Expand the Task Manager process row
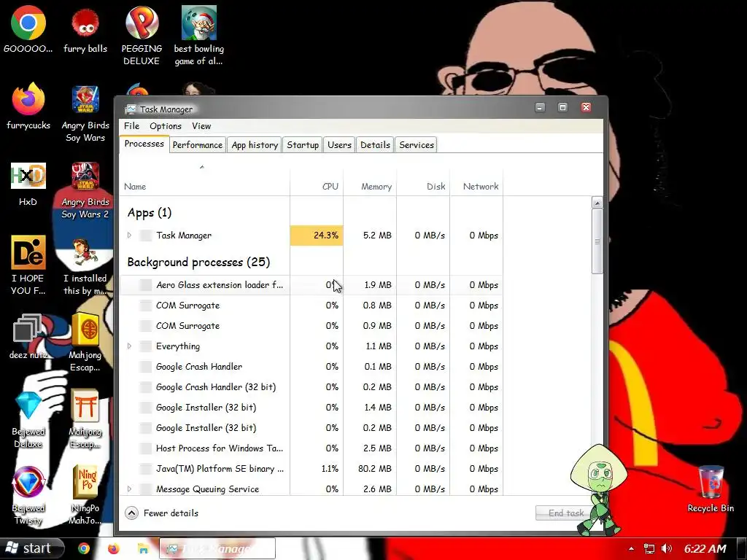 coord(129,235)
